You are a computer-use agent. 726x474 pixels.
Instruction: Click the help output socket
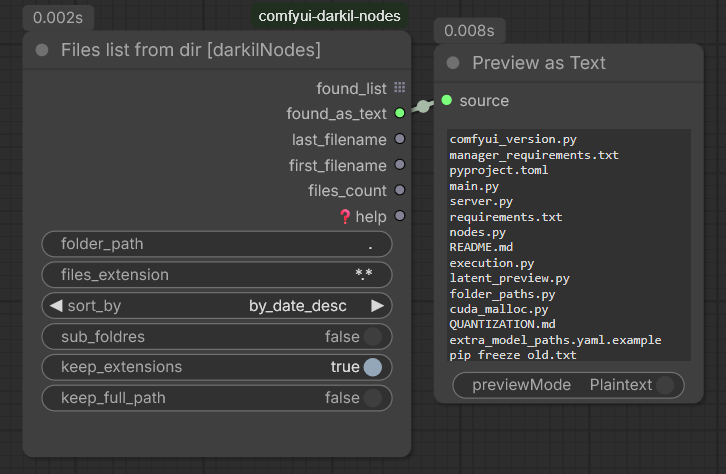click(x=400, y=216)
